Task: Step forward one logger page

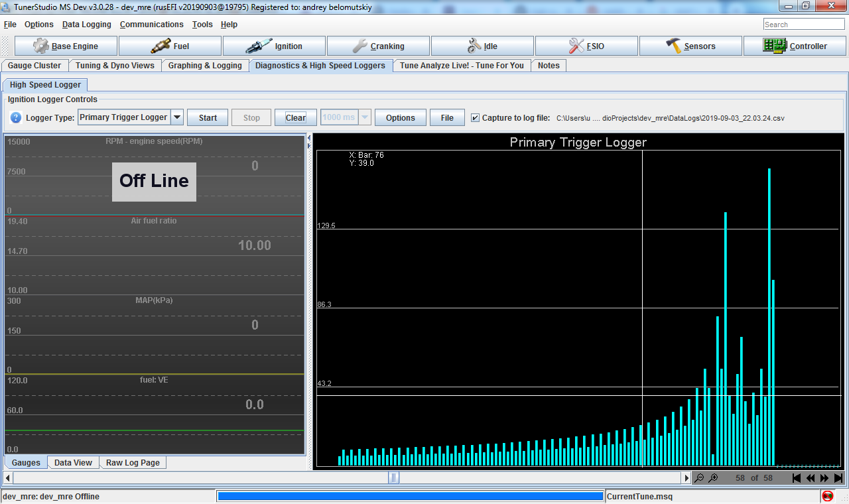Action: (824, 477)
